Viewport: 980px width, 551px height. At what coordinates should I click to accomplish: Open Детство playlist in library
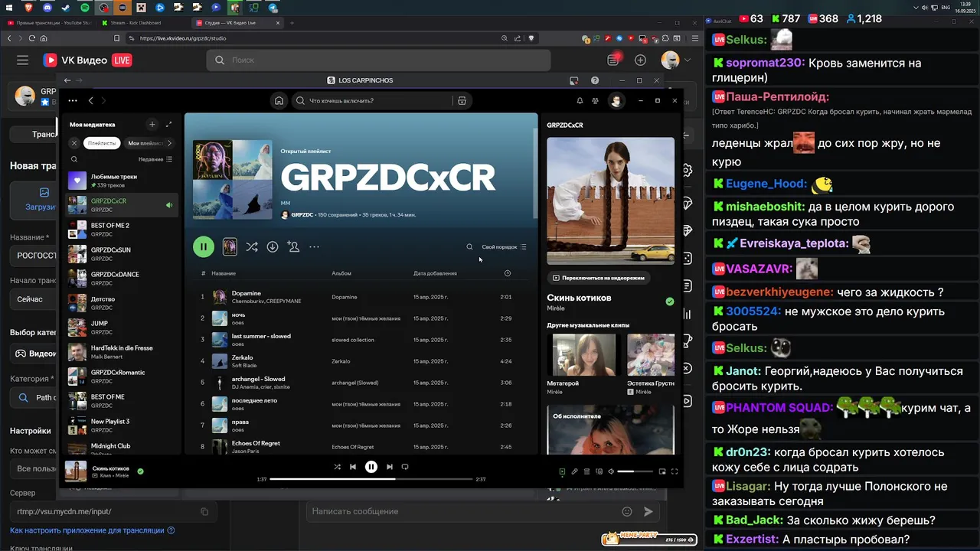[x=122, y=303]
